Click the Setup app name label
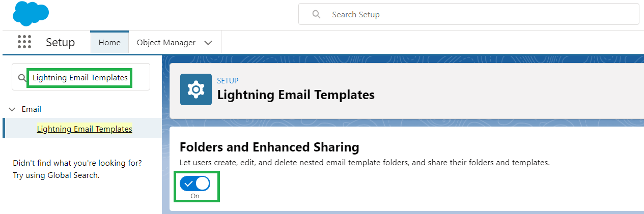 (x=60, y=43)
